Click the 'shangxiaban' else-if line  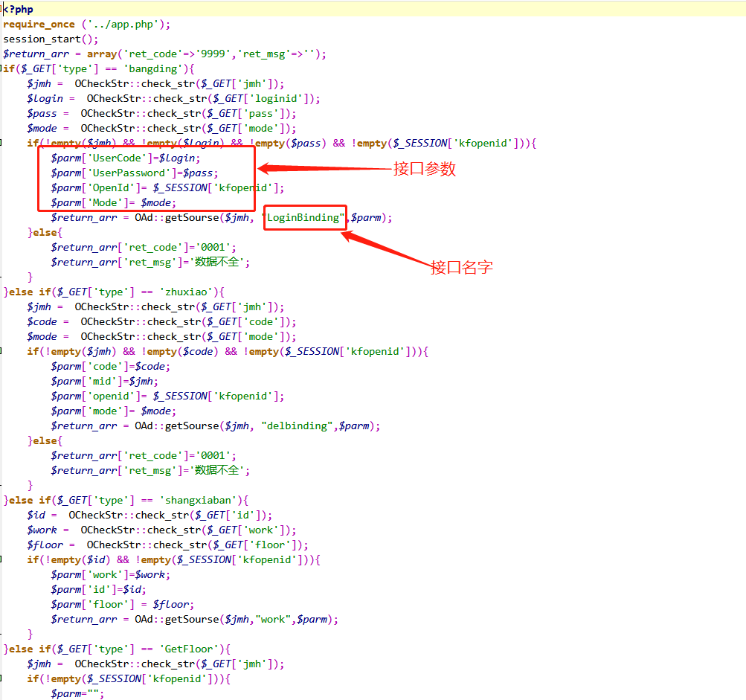pyautogui.click(x=126, y=501)
